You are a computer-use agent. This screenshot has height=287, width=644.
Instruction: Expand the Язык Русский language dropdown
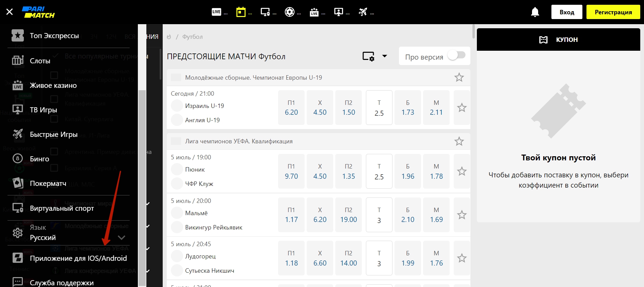pyautogui.click(x=122, y=237)
